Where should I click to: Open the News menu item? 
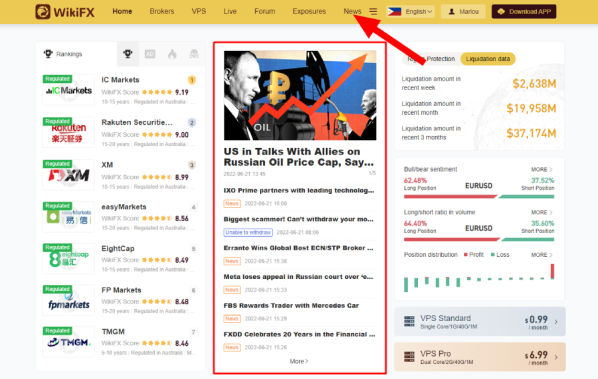click(x=352, y=11)
